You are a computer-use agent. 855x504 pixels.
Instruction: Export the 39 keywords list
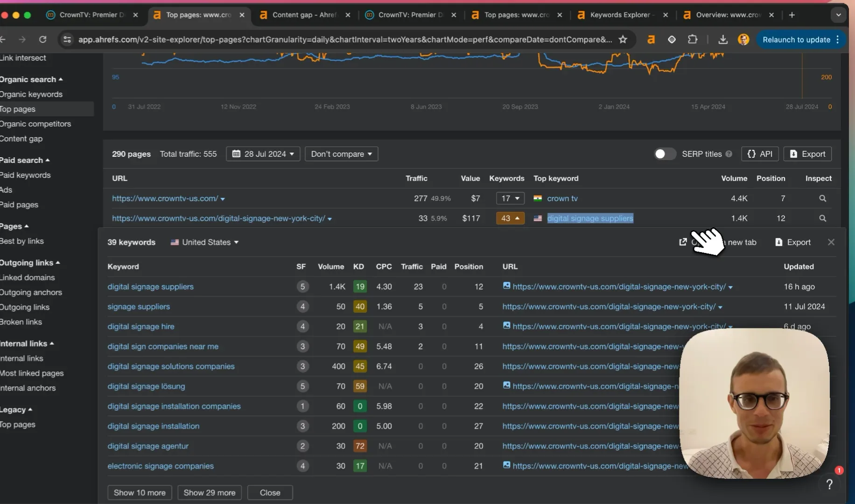(x=793, y=242)
